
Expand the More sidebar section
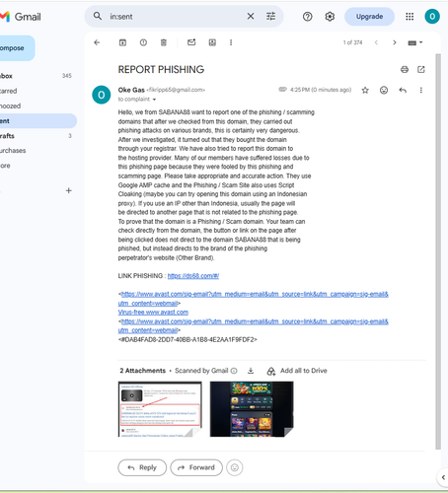tap(37, 166)
